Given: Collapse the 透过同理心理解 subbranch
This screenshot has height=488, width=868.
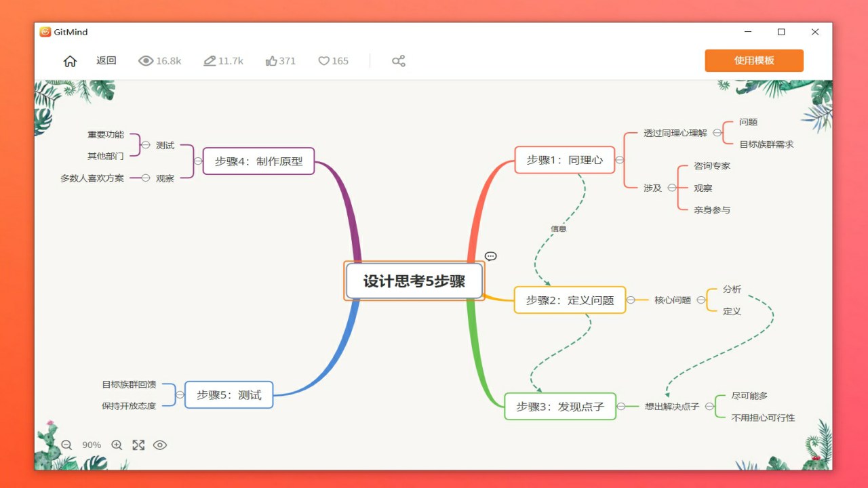Looking at the screenshot, I should [717, 133].
